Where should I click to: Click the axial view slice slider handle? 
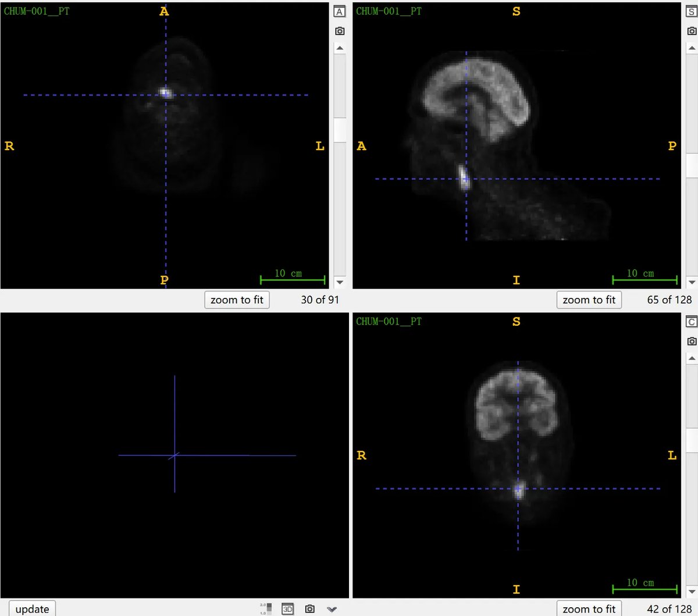click(x=340, y=130)
